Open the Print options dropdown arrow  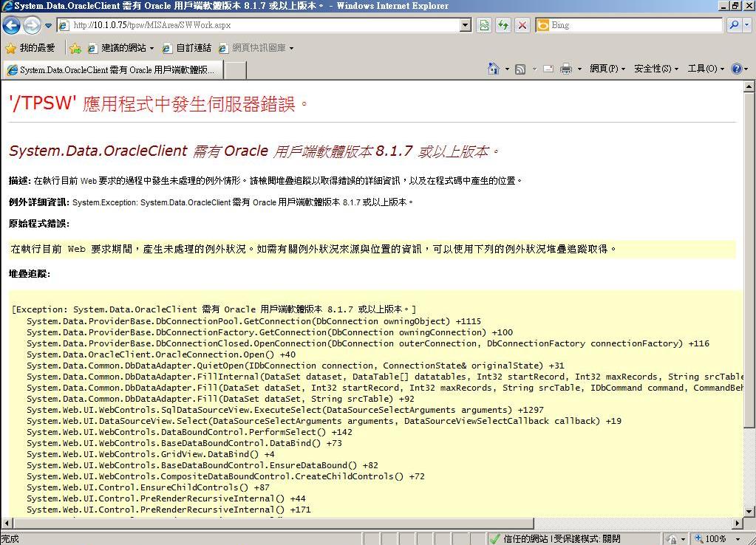tap(579, 67)
